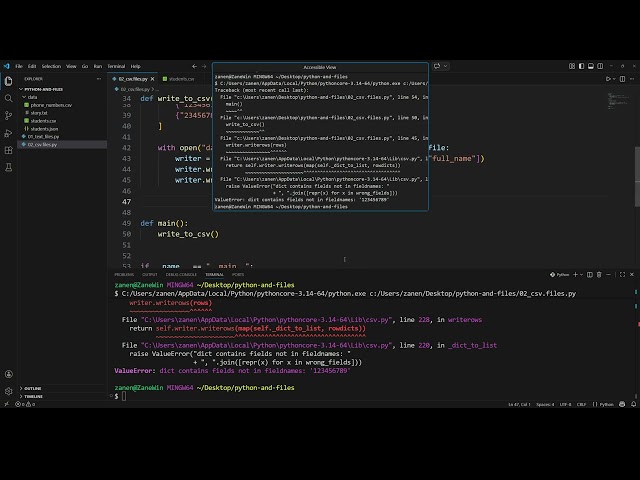
Task: Open the Extensions view
Action: click(x=8, y=150)
